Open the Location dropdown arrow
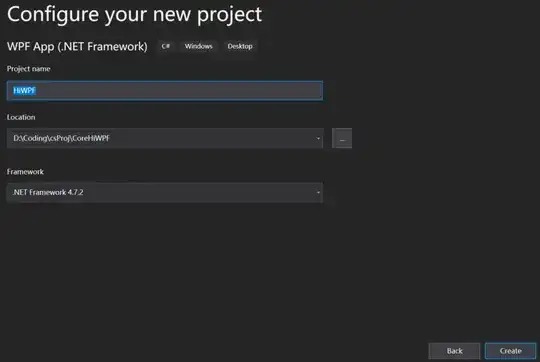 click(318, 138)
